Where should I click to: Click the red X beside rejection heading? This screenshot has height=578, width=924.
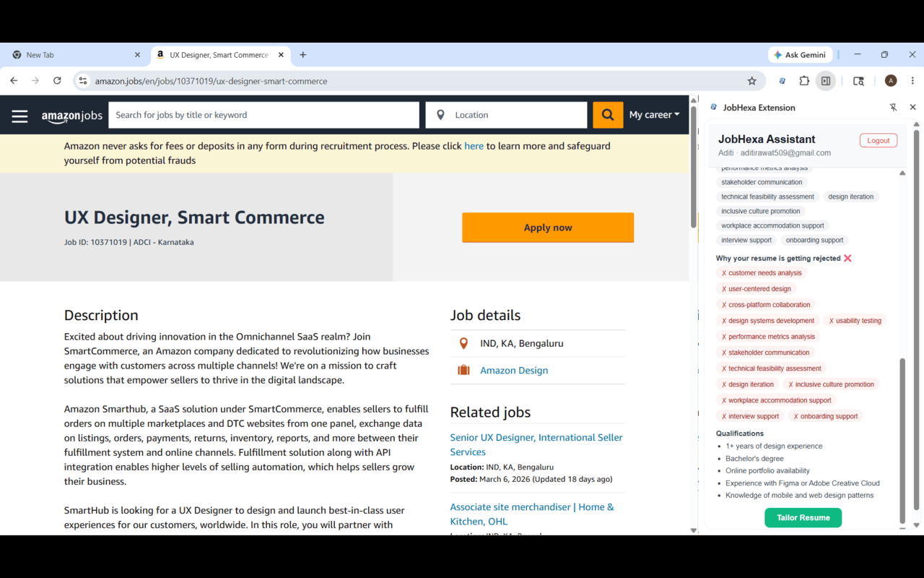click(847, 258)
